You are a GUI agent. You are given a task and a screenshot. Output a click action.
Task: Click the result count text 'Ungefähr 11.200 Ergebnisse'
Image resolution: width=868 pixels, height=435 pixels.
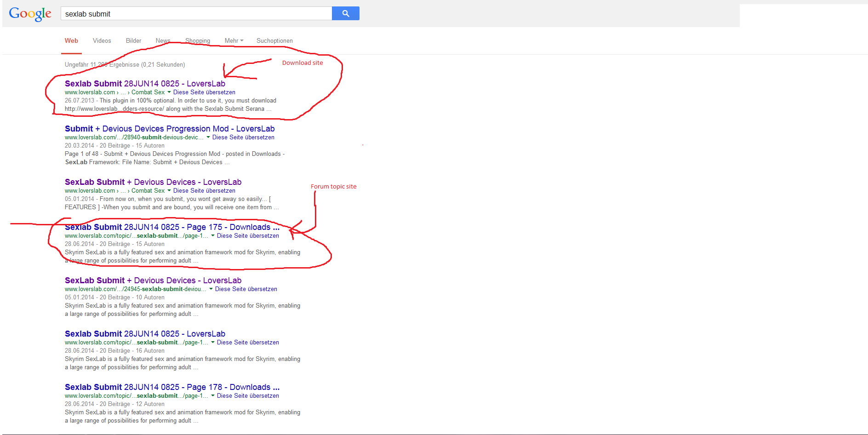click(x=125, y=65)
